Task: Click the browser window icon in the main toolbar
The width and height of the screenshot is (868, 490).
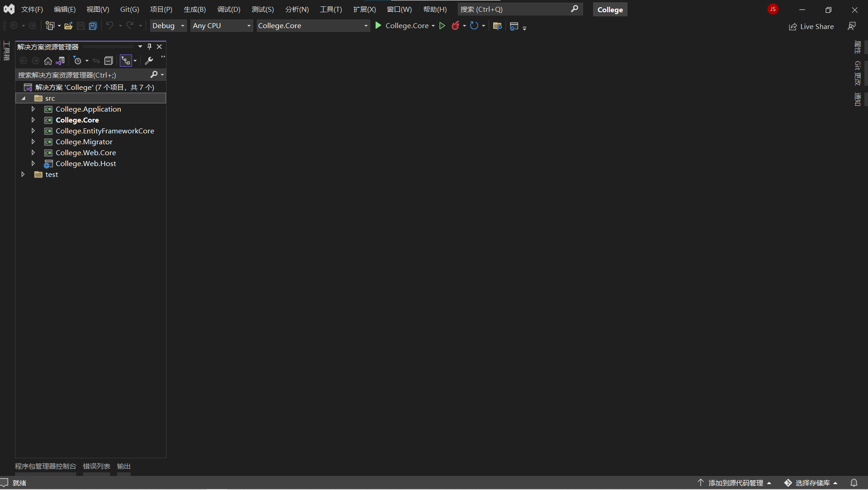Action: tap(514, 26)
